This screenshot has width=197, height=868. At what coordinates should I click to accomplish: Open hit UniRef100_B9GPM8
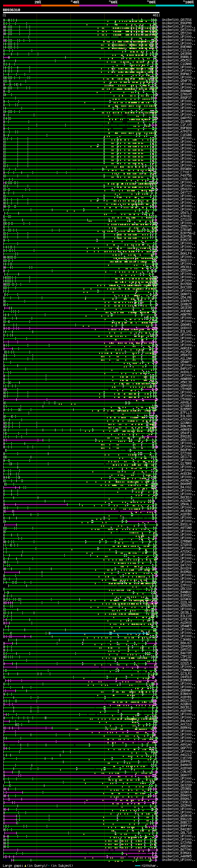pos(177,23)
